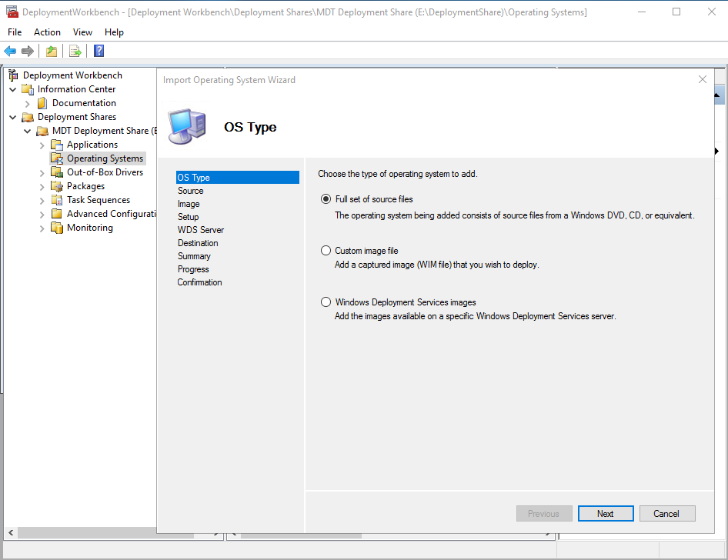The image size is (728, 560).
Task: Expand the Monitoring node
Action: click(42, 228)
